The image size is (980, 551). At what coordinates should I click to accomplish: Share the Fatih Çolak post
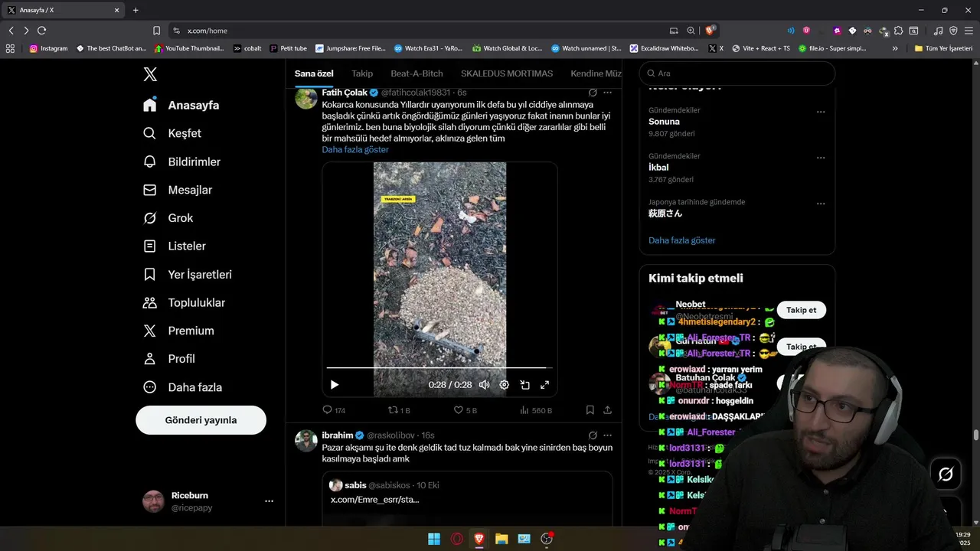pos(607,410)
